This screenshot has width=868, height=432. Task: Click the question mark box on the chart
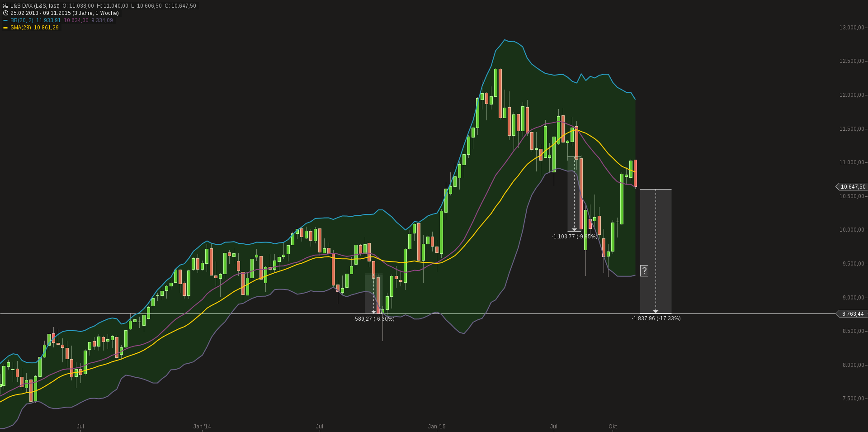[644, 271]
